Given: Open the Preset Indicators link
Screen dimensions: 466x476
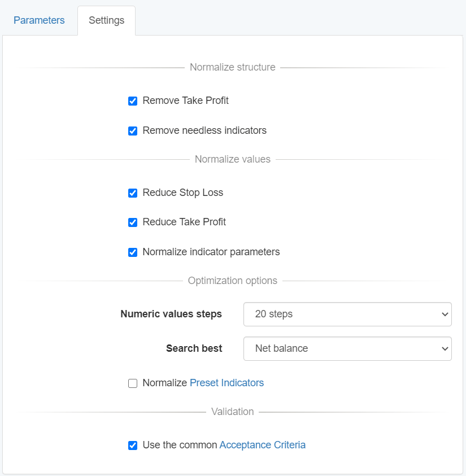Looking at the screenshot, I should 227,383.
